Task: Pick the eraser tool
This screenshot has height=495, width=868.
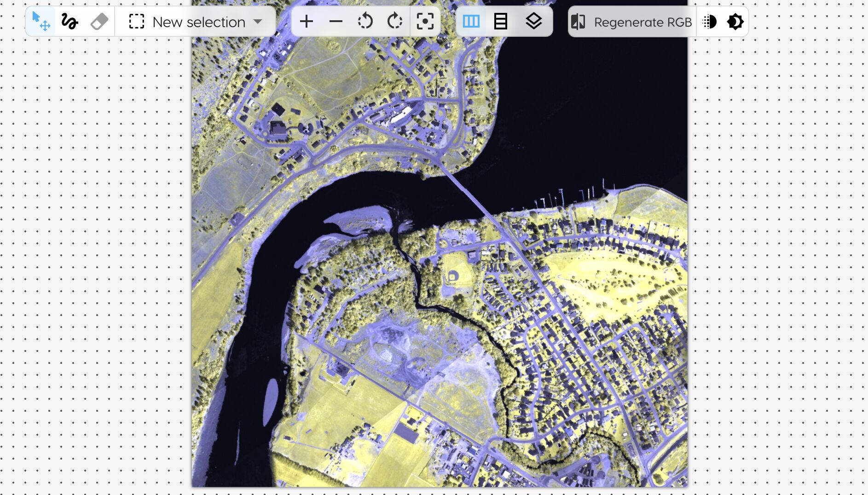Action: click(99, 21)
